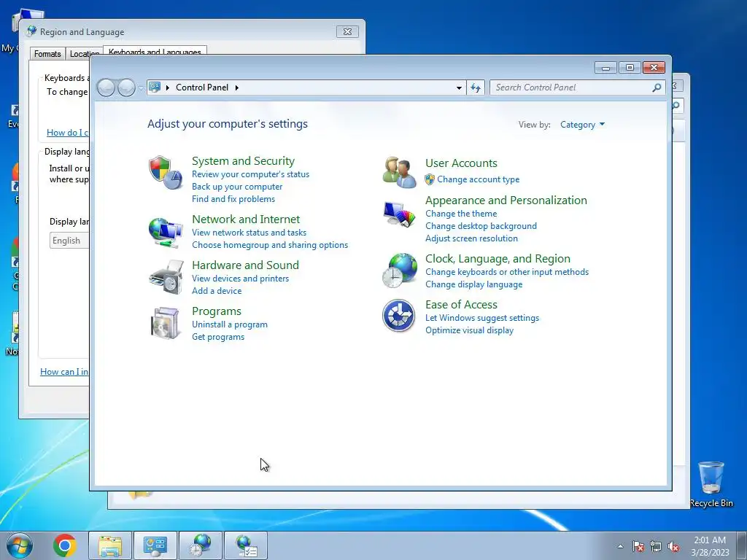This screenshot has height=560, width=747.
Task: Switch to the Location tab
Action: tap(85, 54)
